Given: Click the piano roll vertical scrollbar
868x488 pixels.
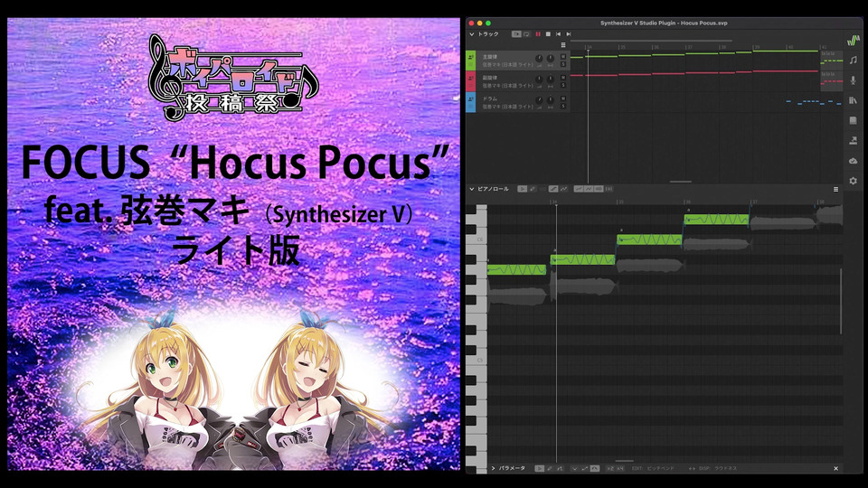Looking at the screenshot, I should (841, 302).
